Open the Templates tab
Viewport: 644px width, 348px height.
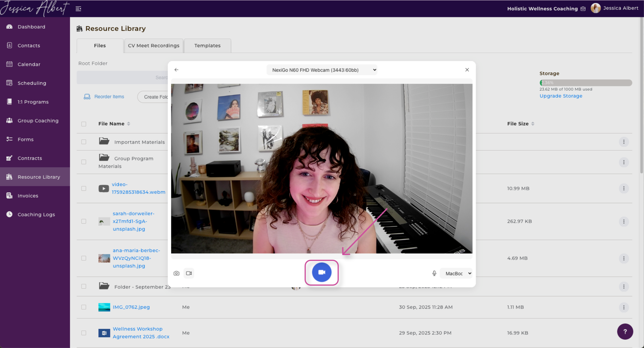207,46
